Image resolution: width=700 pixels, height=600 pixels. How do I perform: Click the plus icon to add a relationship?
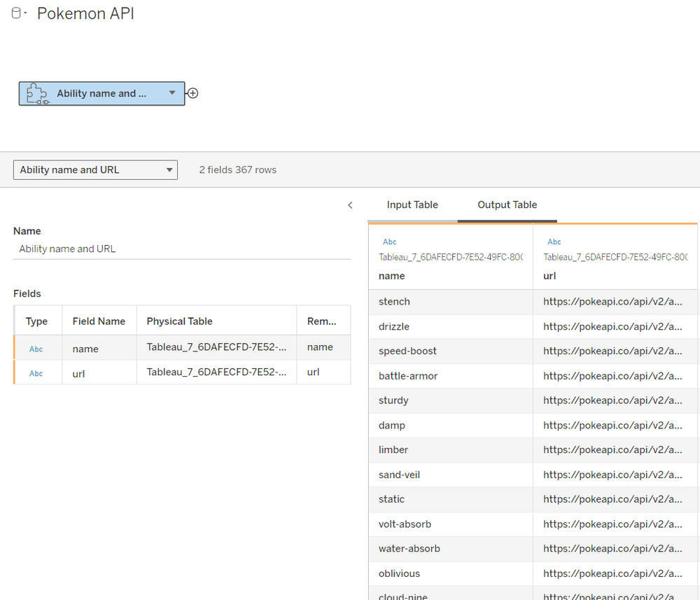[x=192, y=93]
